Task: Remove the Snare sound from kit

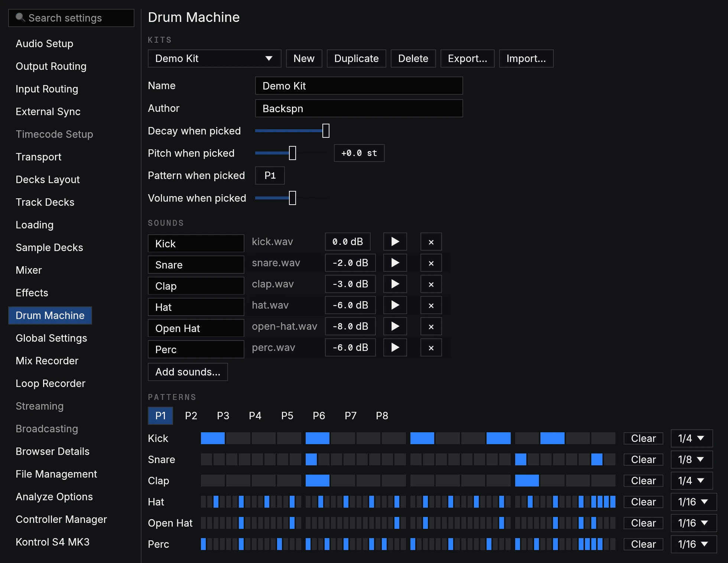Action: (431, 263)
